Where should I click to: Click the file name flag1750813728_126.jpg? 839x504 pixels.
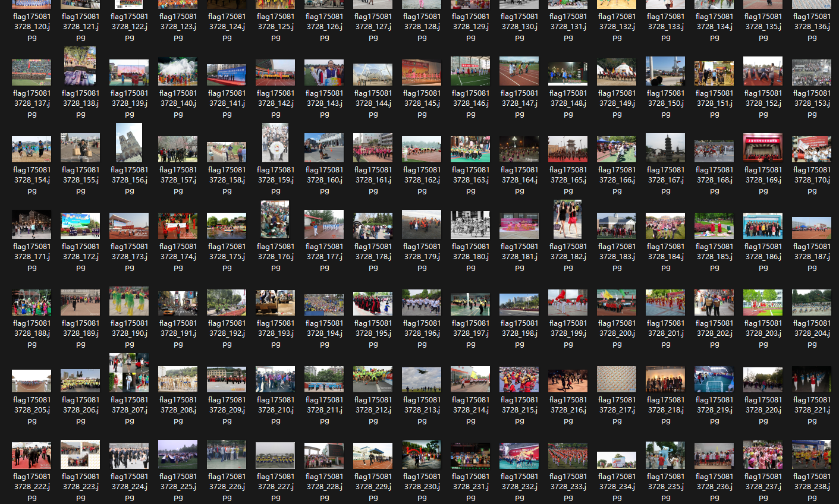(x=324, y=27)
